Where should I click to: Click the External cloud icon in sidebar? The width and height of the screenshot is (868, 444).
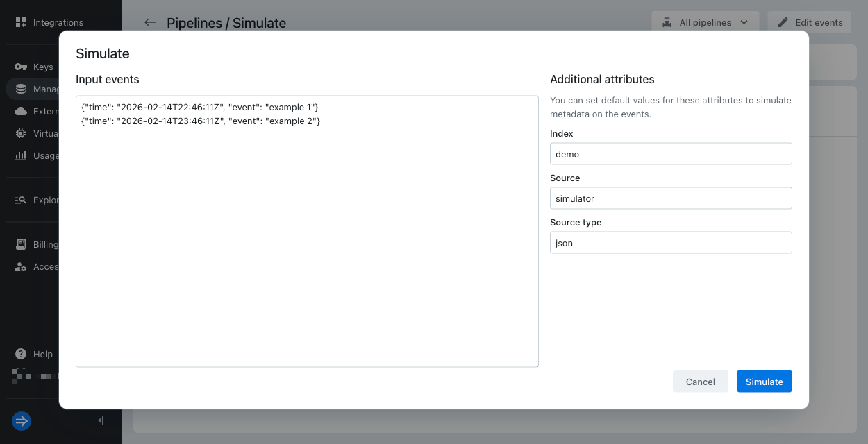21,111
